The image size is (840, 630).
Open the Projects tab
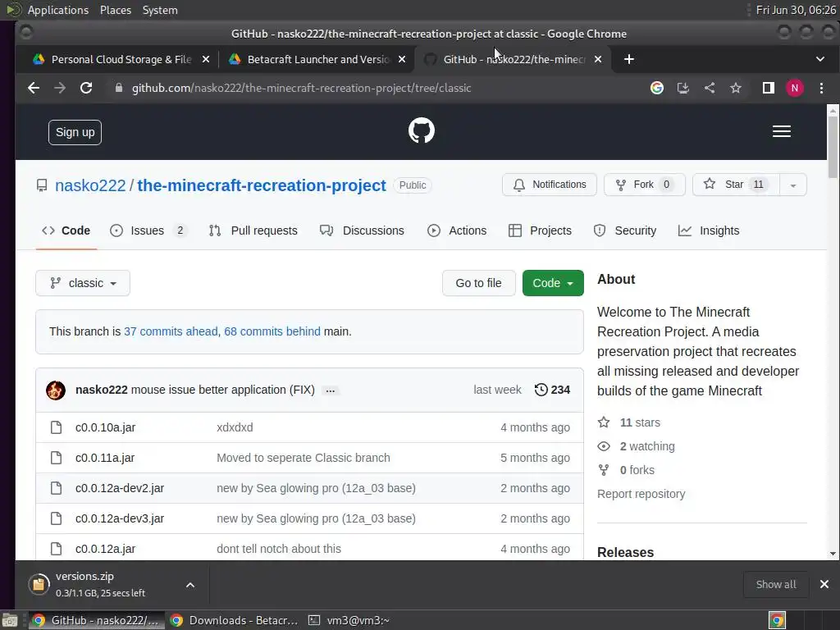540,231
